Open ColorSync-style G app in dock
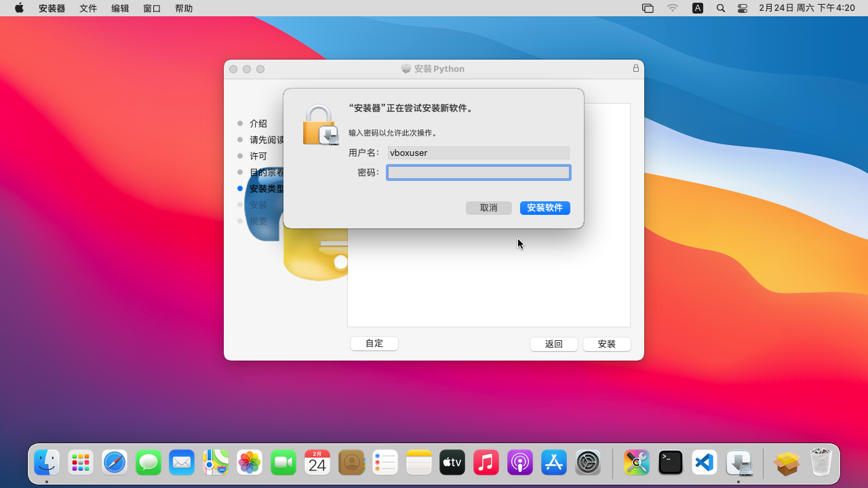This screenshot has width=868, height=488. click(x=637, y=463)
